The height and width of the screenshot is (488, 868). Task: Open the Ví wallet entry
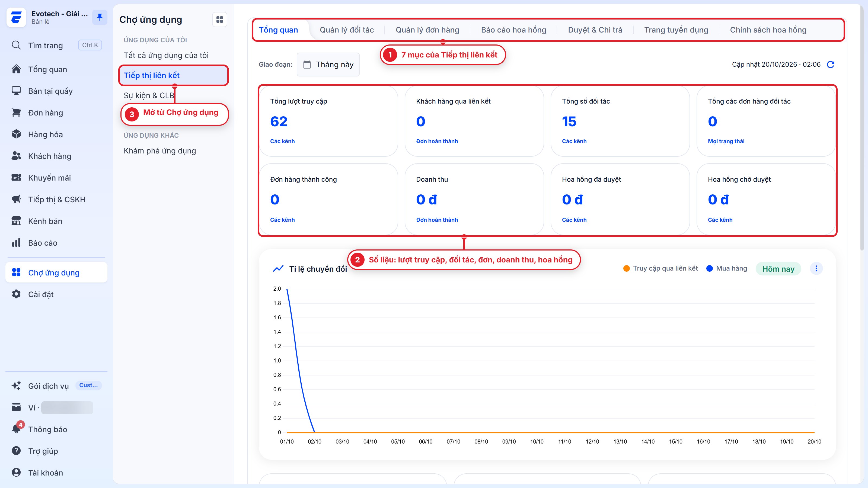(x=56, y=407)
